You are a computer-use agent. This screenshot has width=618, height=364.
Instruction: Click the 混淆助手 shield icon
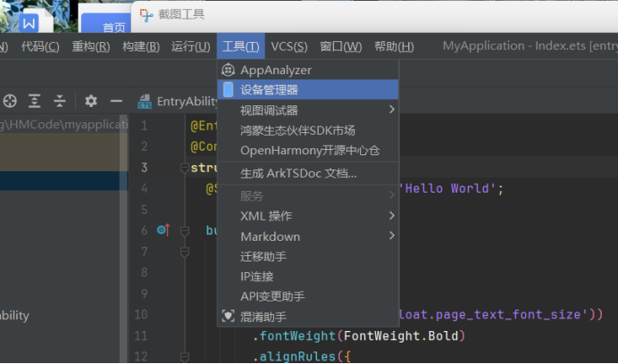tap(229, 316)
